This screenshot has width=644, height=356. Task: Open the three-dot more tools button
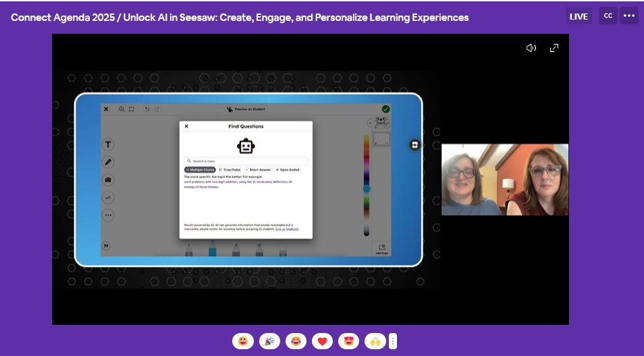(108, 215)
